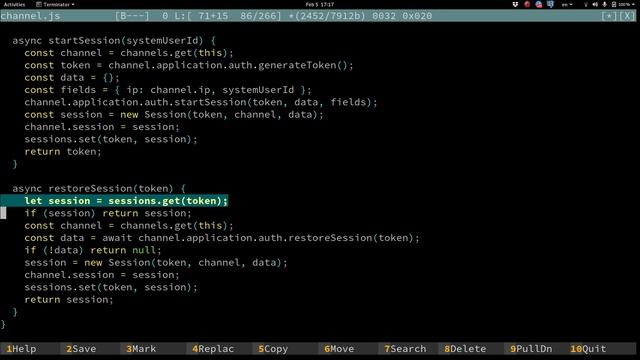
Task: Click the blue chat-bubble tray icon
Action: pyautogui.click(x=550, y=4)
